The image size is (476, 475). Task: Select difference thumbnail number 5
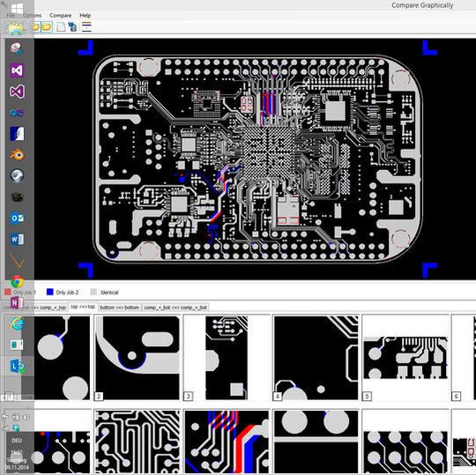click(x=405, y=358)
